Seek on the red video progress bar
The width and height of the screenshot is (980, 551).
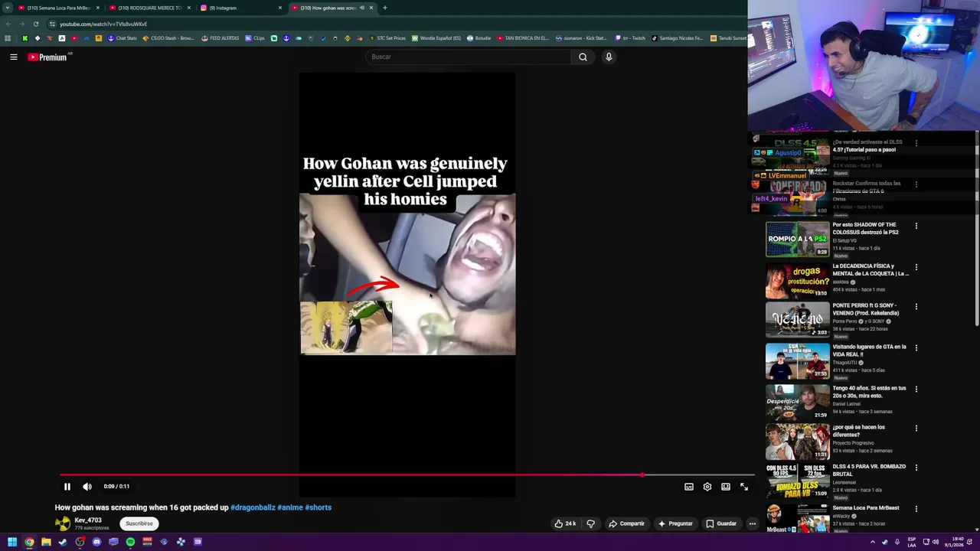(x=407, y=475)
